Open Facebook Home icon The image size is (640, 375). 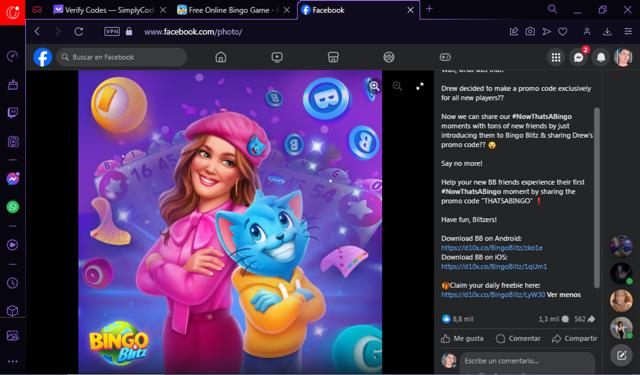[221, 57]
